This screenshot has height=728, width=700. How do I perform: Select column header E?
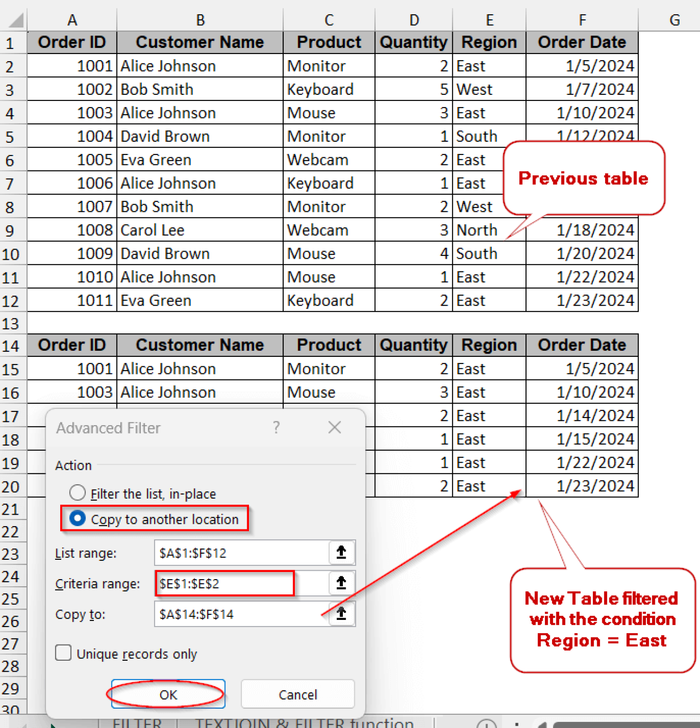(489, 19)
